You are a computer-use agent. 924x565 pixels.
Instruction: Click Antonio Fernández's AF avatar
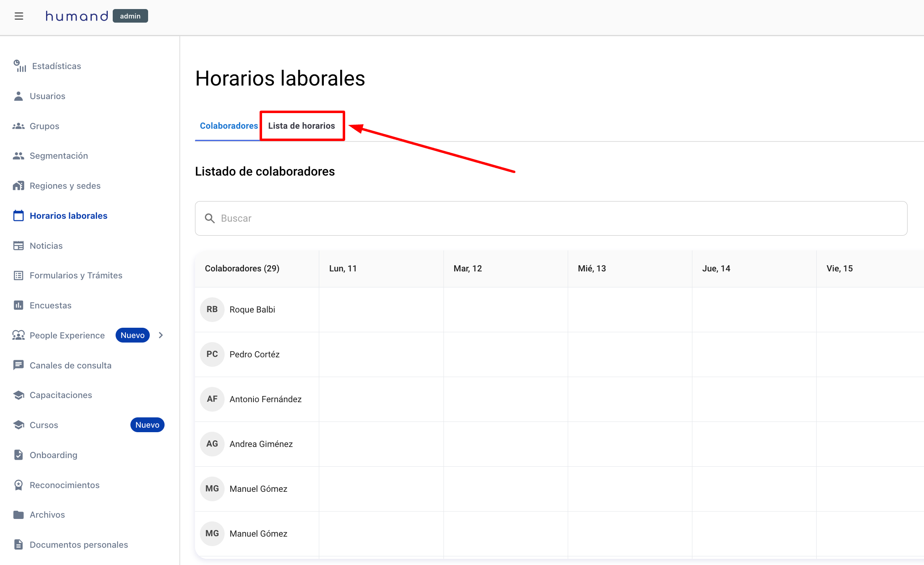(x=212, y=399)
